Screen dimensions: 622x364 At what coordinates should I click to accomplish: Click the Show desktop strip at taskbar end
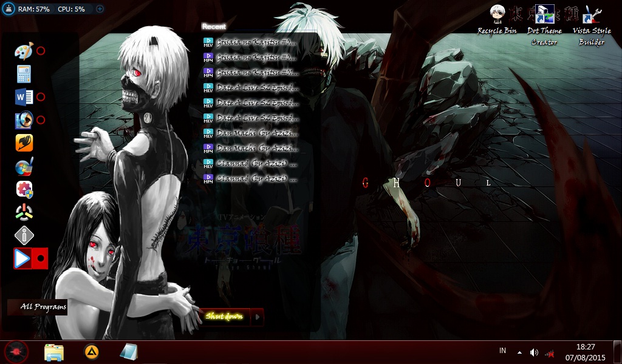(x=617, y=352)
